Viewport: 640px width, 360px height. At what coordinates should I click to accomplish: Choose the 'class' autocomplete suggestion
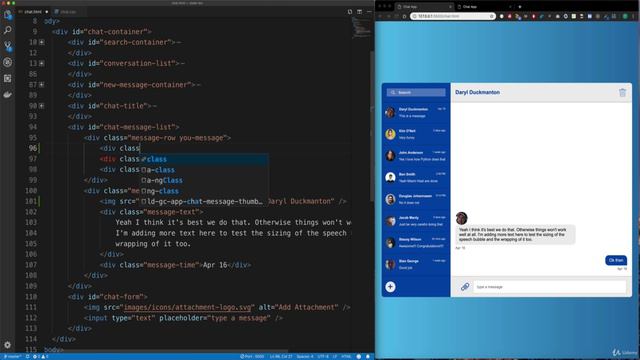(x=204, y=159)
